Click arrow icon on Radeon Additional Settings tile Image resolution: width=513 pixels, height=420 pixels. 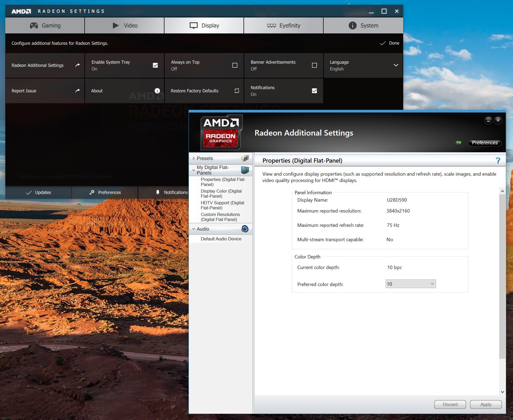coord(77,65)
